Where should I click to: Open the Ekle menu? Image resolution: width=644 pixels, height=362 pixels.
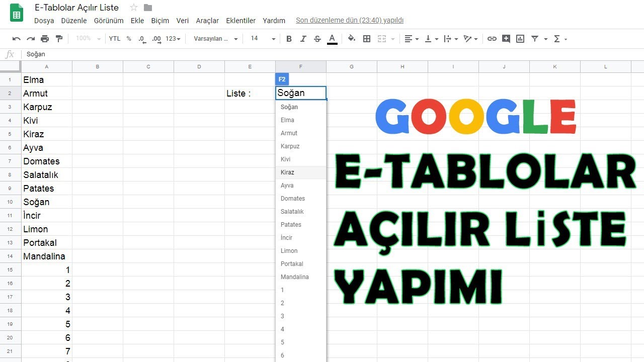tap(137, 21)
